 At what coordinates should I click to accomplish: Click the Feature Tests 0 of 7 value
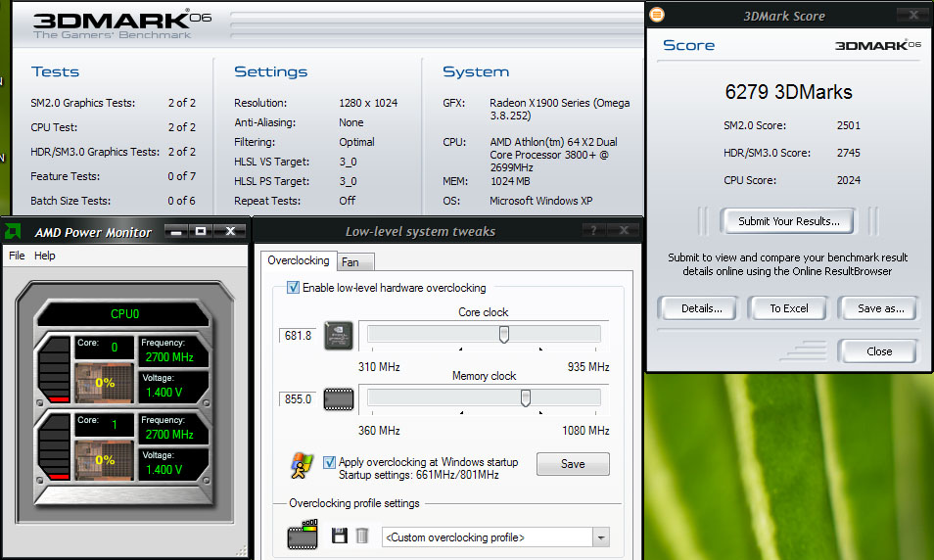coord(182,176)
